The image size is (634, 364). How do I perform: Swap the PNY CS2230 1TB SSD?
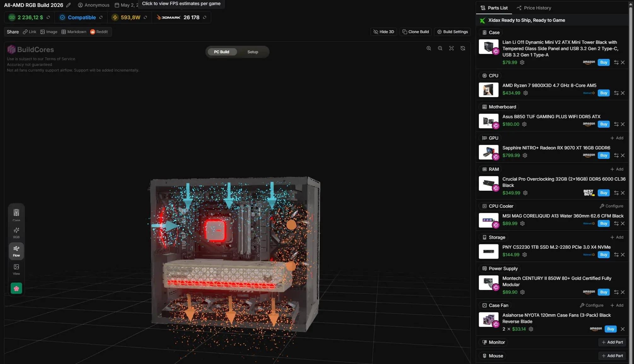tap(616, 255)
